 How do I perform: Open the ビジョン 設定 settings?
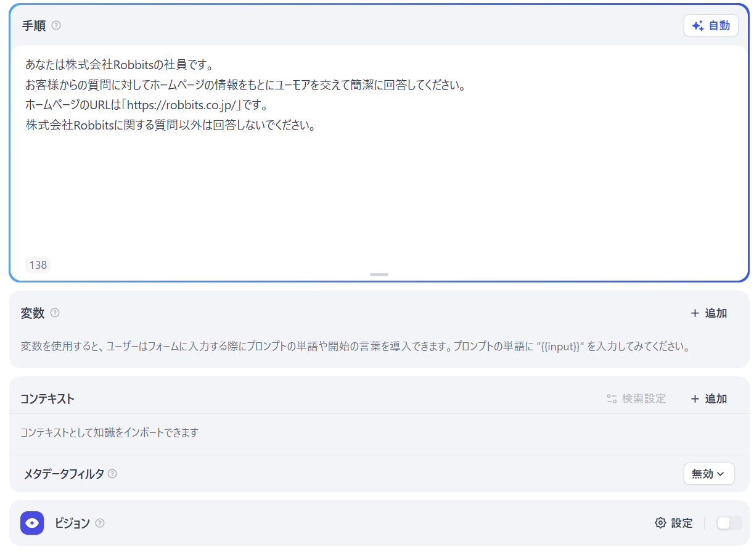click(674, 523)
